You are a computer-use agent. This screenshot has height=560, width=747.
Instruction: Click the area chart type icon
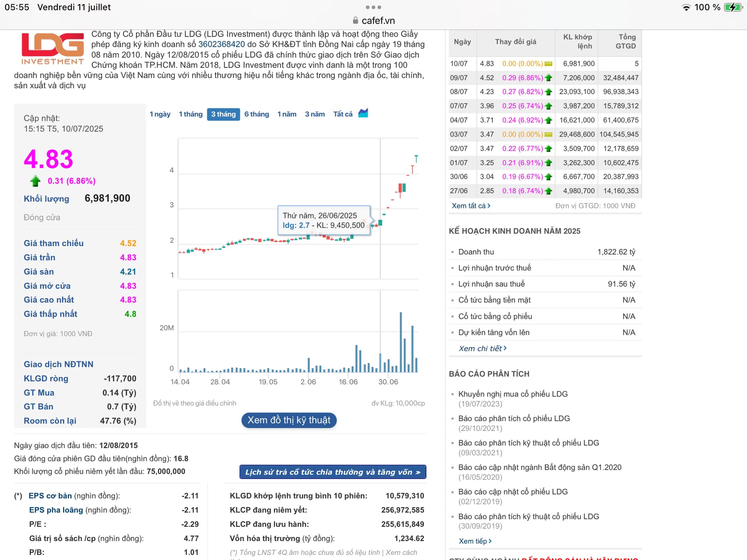(x=363, y=113)
